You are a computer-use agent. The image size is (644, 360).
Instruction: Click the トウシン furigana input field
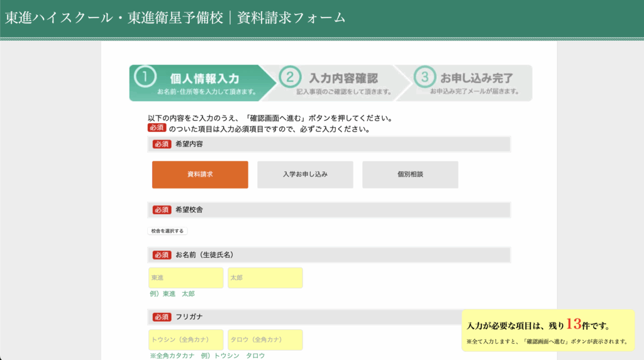186,340
